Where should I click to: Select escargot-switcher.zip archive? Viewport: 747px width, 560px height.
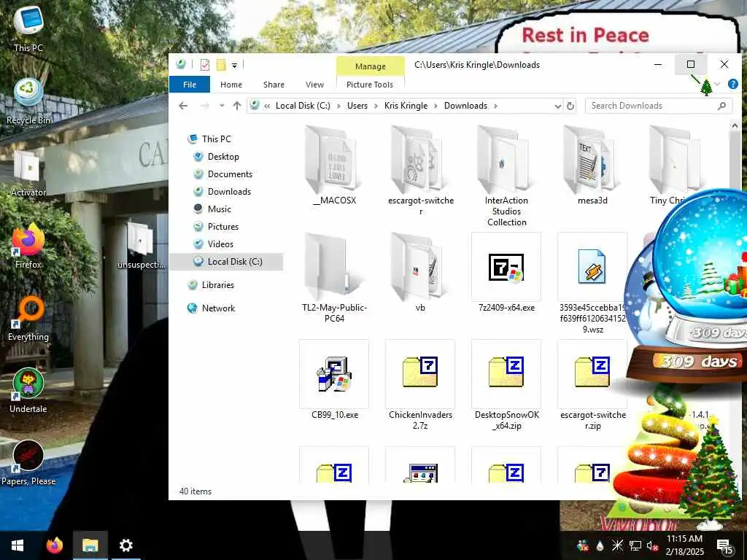point(592,385)
